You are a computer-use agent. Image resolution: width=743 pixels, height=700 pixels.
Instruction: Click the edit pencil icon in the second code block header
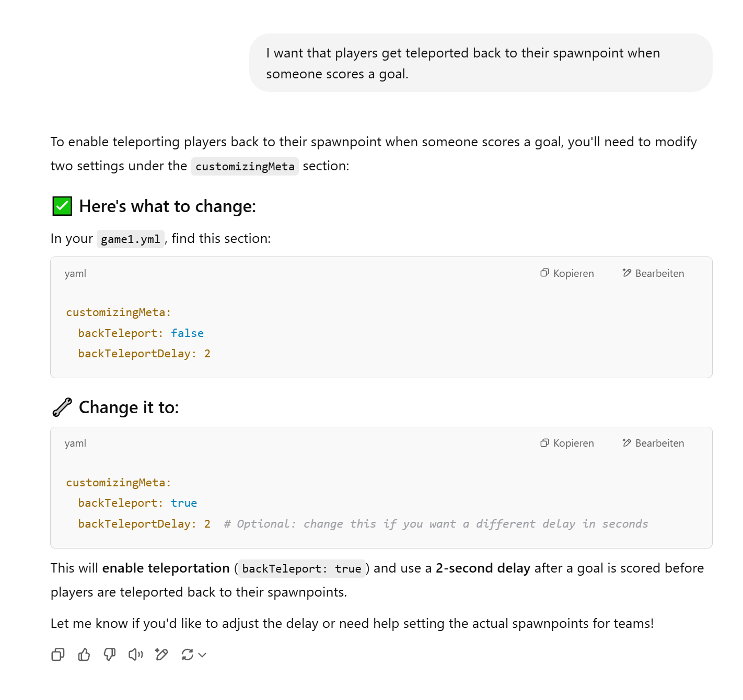point(627,443)
